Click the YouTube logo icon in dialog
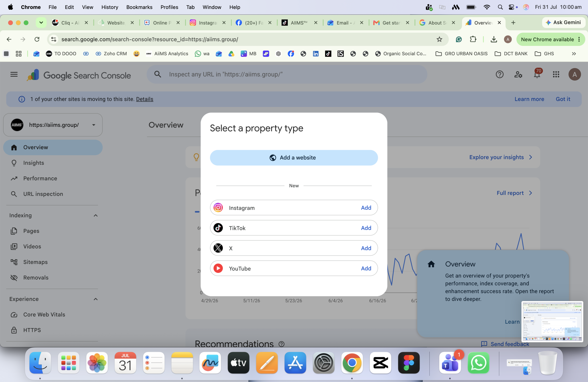588x382 pixels. 218,268
